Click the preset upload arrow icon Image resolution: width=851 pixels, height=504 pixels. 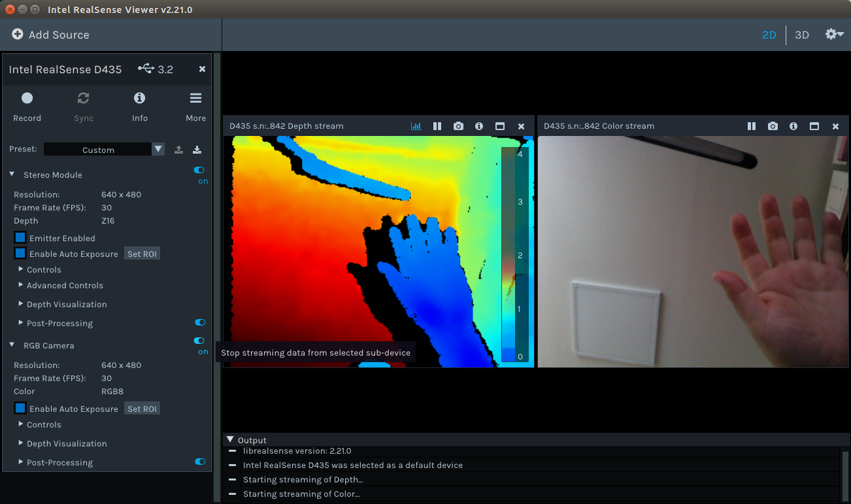(178, 150)
